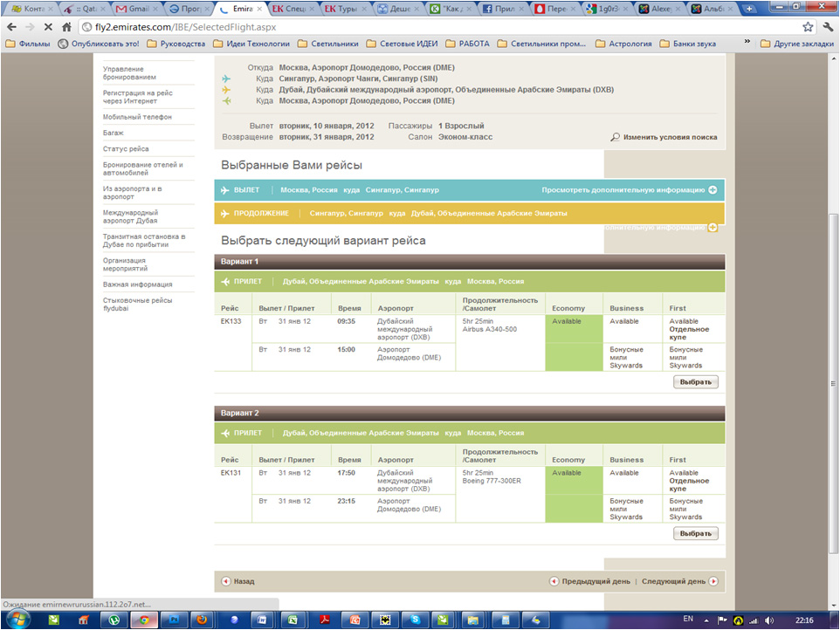Open the 'Банки звука' bookmarks folder
The width and height of the screenshot is (840, 630).
click(x=687, y=44)
